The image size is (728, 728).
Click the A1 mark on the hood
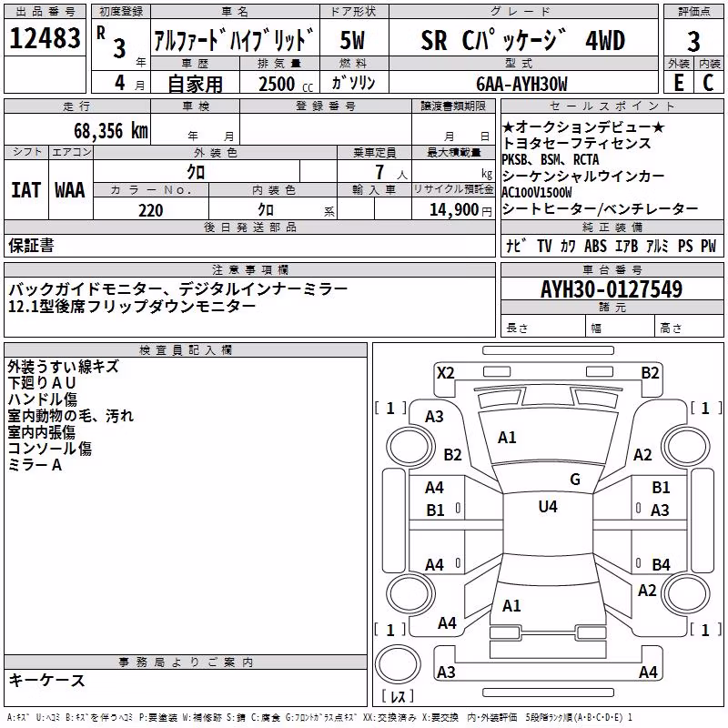coord(507,438)
